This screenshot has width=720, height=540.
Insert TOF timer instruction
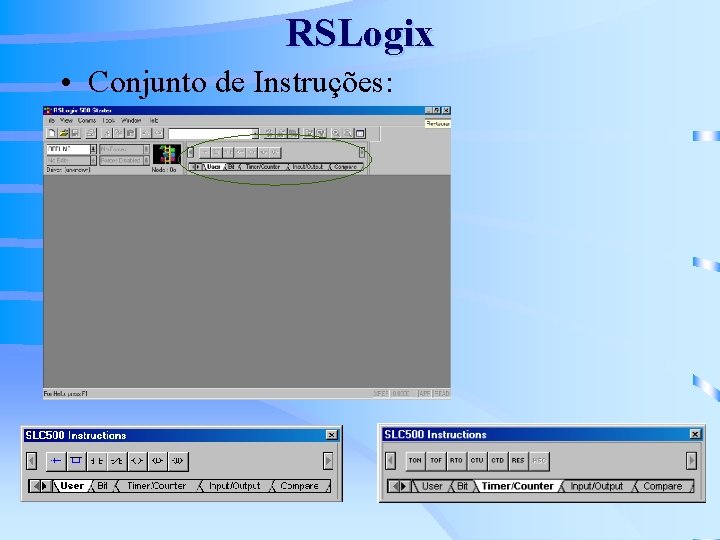point(436,461)
